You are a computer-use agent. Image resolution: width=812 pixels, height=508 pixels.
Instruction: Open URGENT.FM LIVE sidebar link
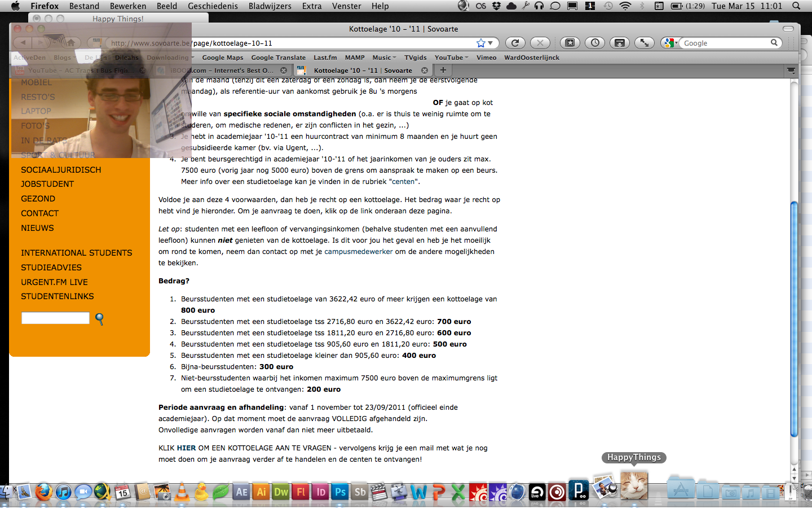(x=54, y=282)
